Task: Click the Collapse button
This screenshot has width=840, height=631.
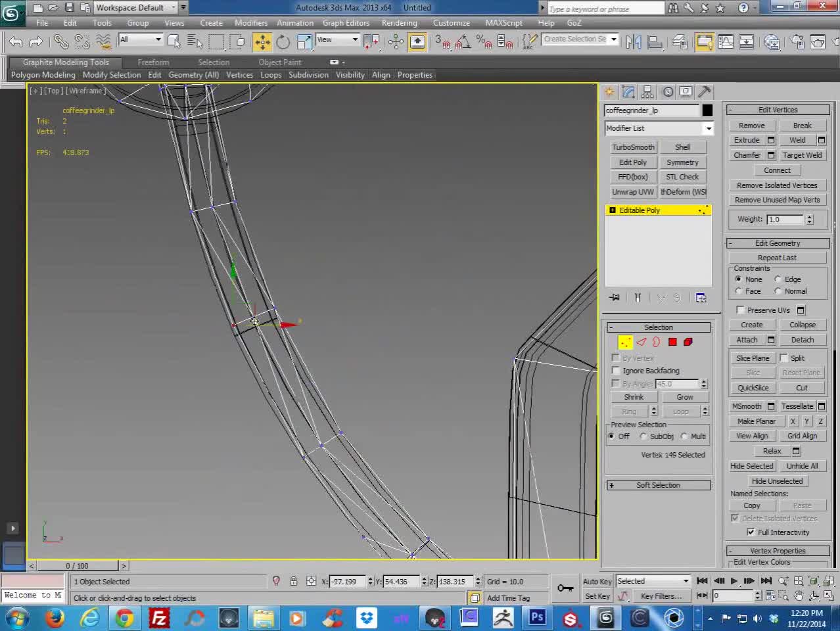Action: pos(802,325)
